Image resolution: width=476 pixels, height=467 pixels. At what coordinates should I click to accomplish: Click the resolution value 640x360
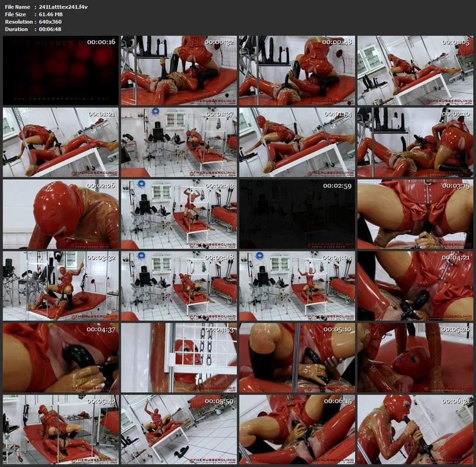pyautogui.click(x=50, y=22)
